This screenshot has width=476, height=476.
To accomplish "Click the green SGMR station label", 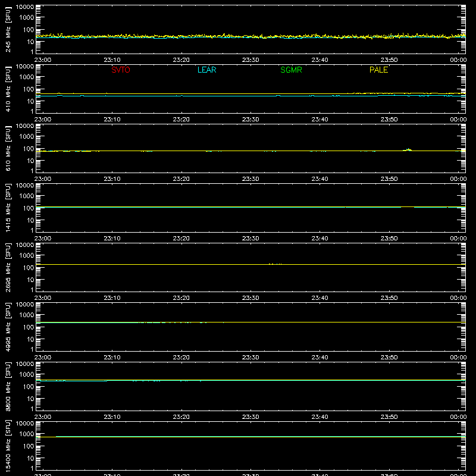I will coord(291,70).
